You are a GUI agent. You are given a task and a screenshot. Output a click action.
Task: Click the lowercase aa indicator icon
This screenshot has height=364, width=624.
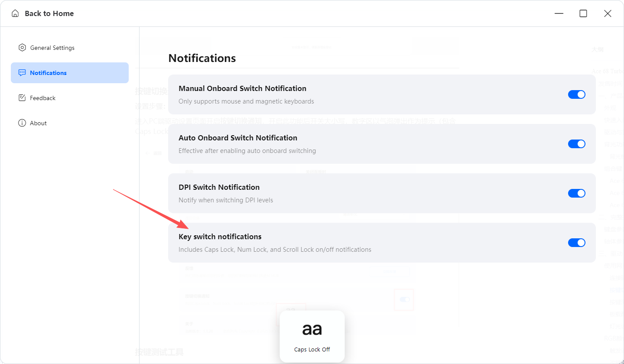click(312, 330)
